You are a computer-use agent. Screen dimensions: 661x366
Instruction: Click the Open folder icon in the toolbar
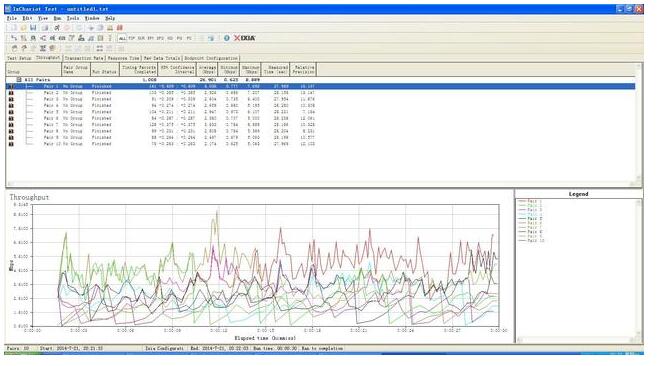tap(24, 28)
